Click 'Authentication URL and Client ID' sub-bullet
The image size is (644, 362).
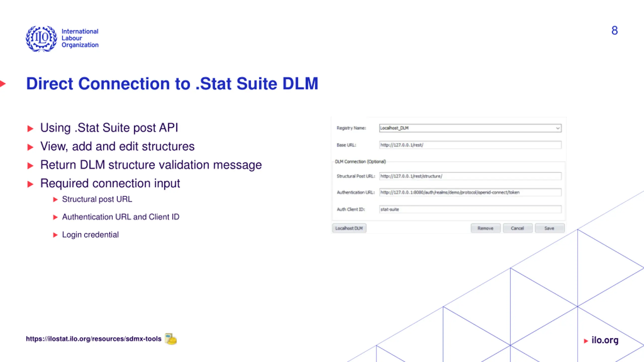(121, 217)
